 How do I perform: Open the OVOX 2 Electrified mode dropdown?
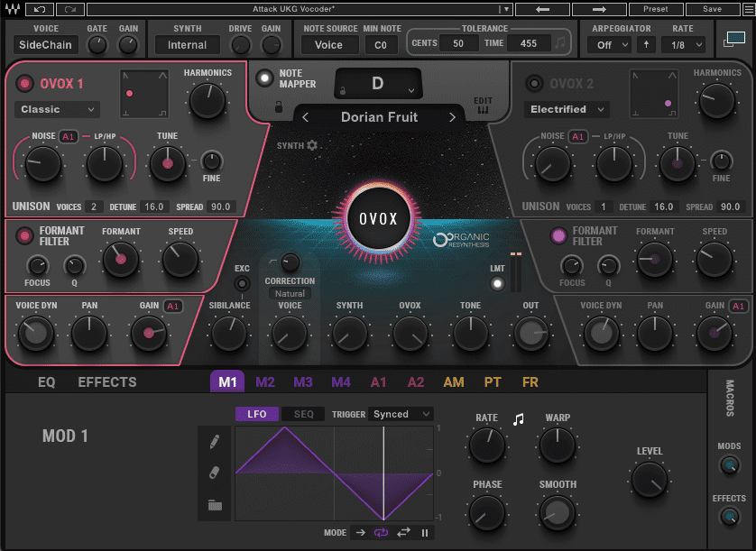[567, 109]
